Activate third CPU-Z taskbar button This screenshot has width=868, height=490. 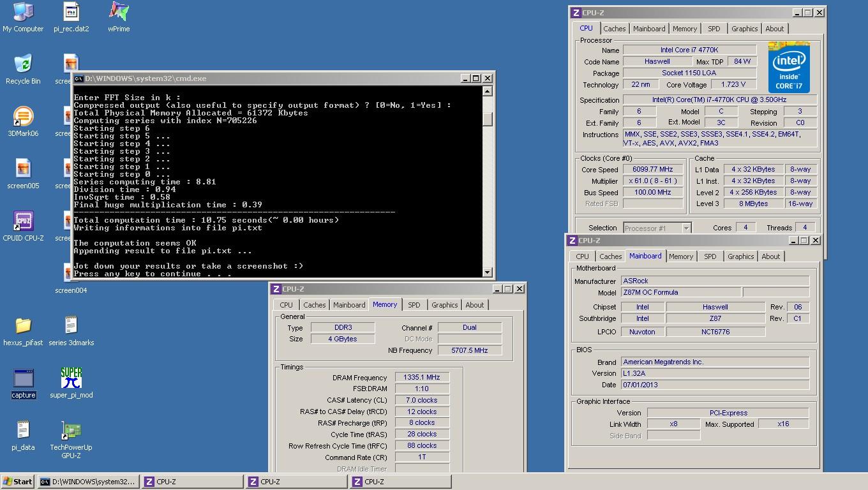point(400,482)
